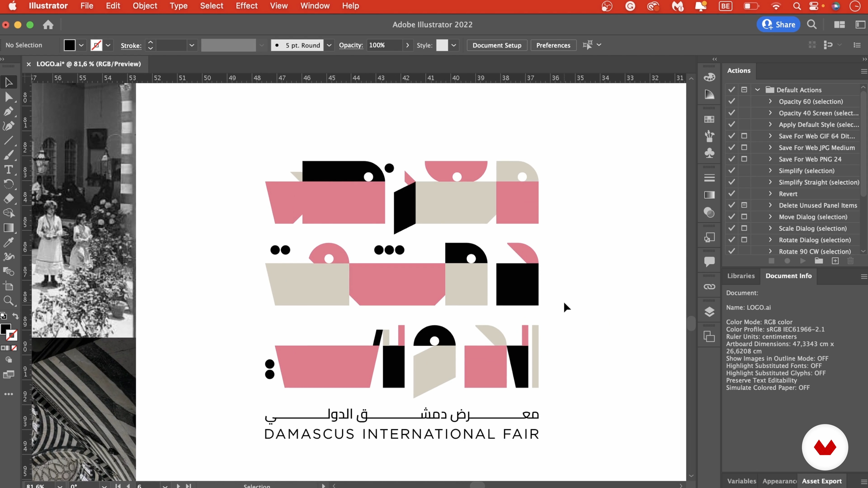Open the Symbols clover panel icon
This screenshot has height=488, width=868.
tap(709, 153)
